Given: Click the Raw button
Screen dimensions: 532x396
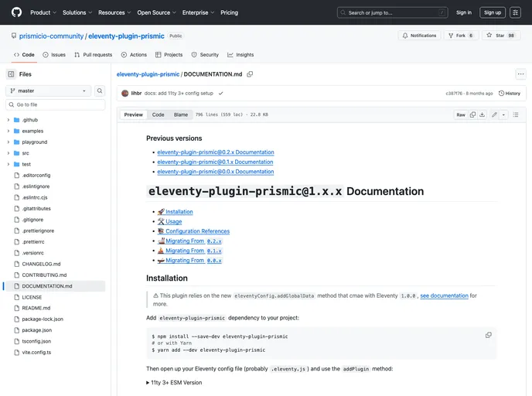Looking at the screenshot, I should [461, 114].
